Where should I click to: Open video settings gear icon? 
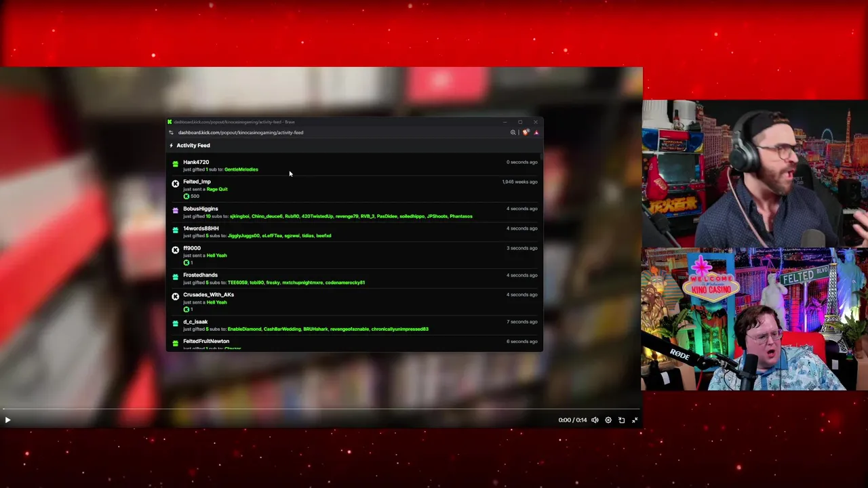click(x=608, y=420)
